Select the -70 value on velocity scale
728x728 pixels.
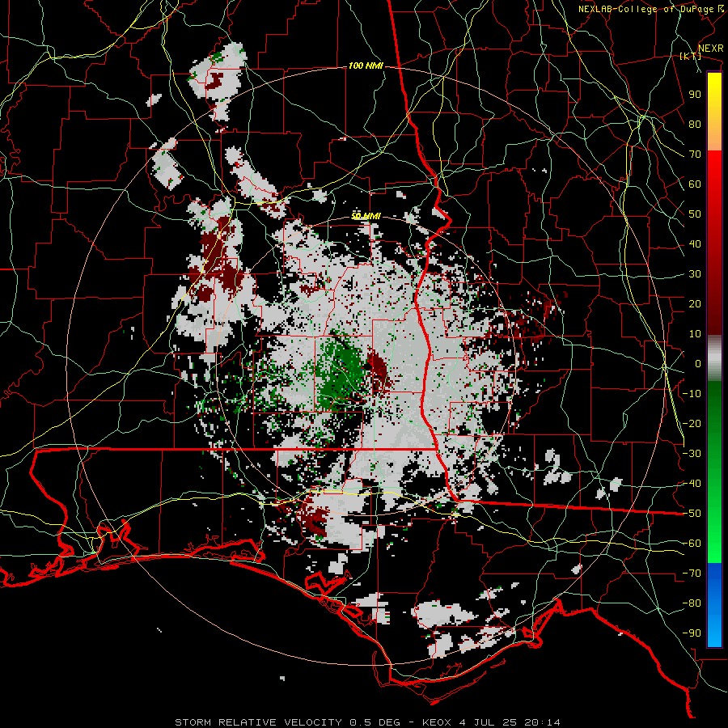692,574
